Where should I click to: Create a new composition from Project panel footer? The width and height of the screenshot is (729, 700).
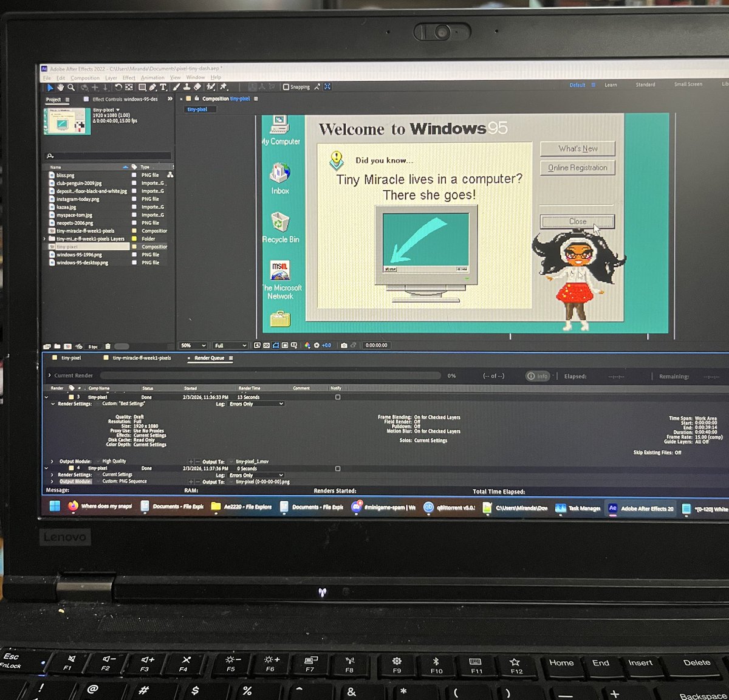click(x=67, y=346)
